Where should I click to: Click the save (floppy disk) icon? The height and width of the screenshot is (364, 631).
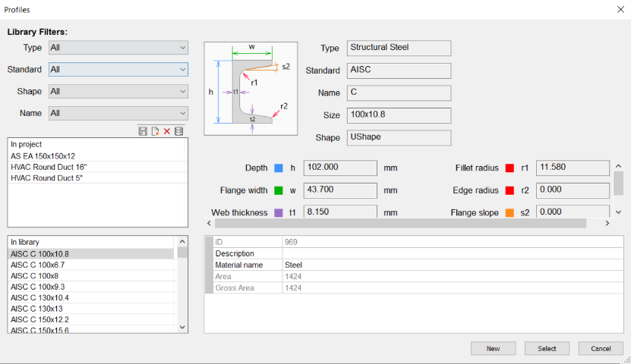143,131
